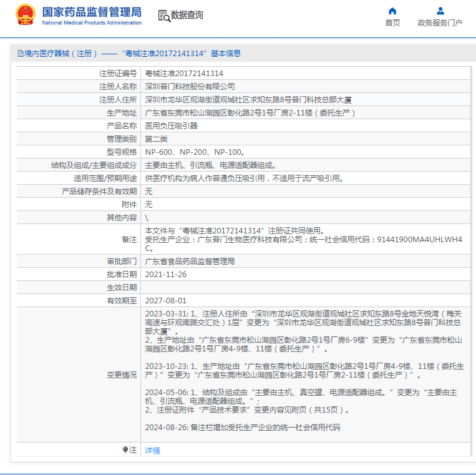Go to 首页 label
This screenshot has width=476, height=475.
(x=392, y=22)
